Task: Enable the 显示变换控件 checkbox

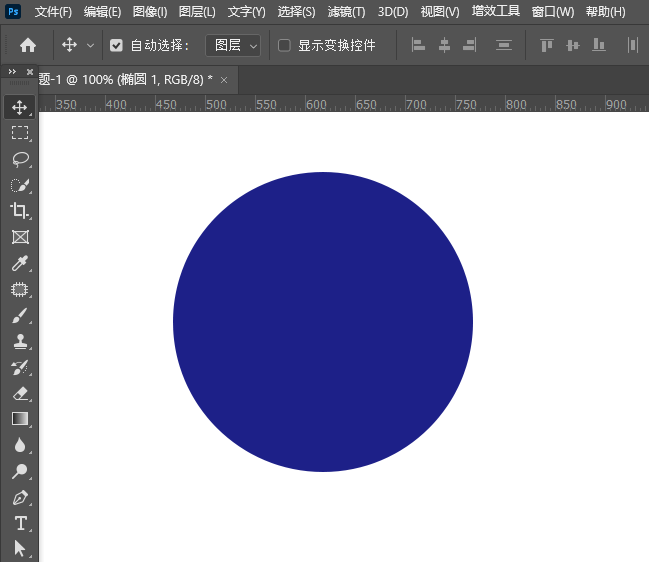Action: coord(284,45)
